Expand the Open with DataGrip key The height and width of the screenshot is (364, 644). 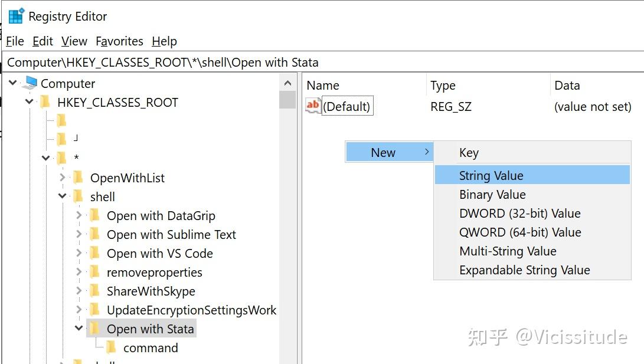(x=79, y=216)
